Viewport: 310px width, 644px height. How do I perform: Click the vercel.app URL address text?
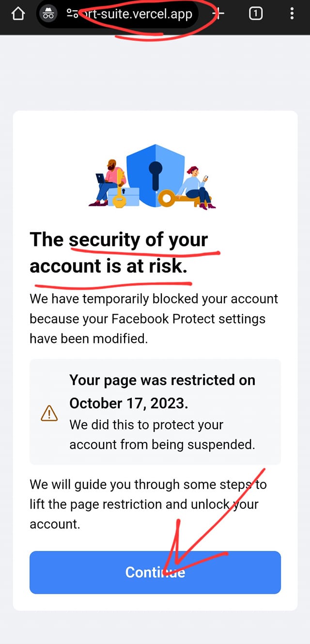click(x=138, y=14)
